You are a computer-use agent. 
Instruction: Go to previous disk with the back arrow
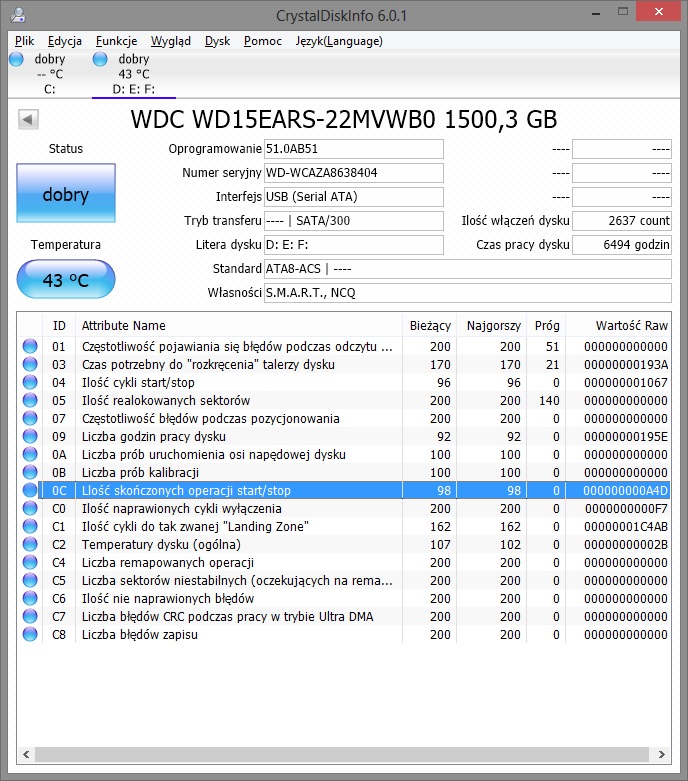(28, 120)
